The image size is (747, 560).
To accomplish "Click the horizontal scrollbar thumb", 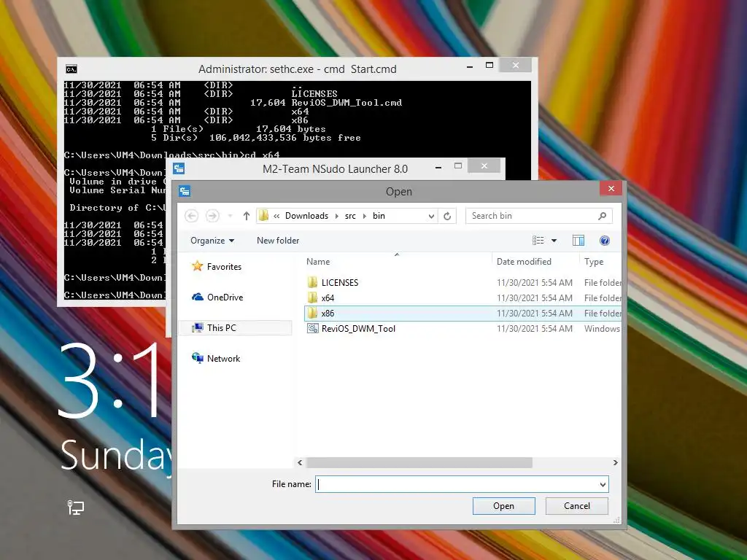I will pyautogui.click(x=419, y=462).
